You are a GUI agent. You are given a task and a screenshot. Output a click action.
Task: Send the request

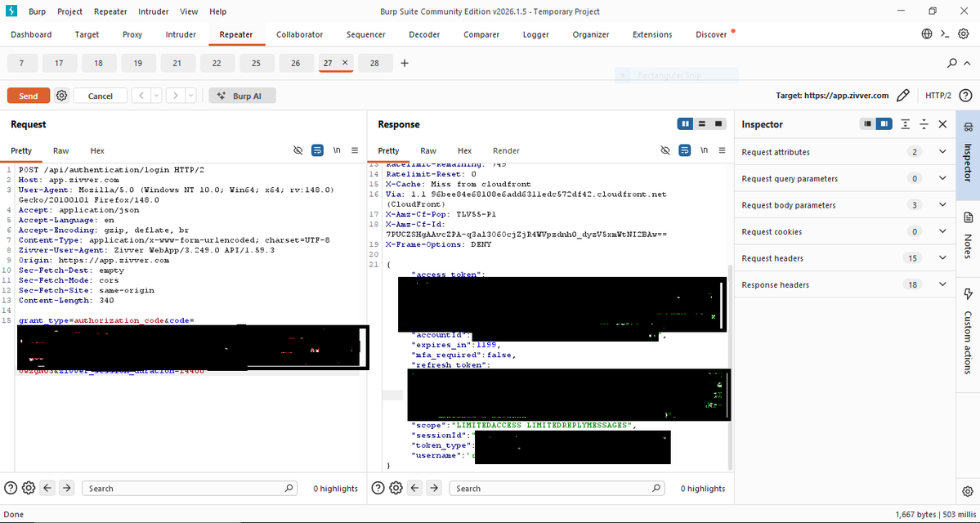28,96
